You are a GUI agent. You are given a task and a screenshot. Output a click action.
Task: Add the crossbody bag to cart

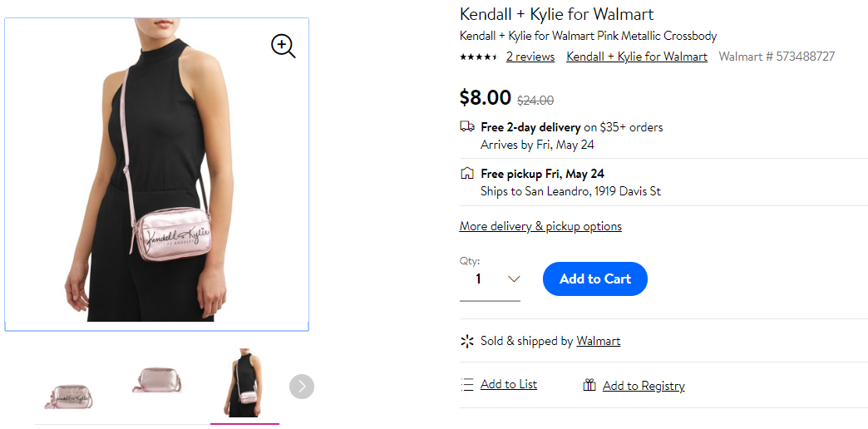point(595,279)
